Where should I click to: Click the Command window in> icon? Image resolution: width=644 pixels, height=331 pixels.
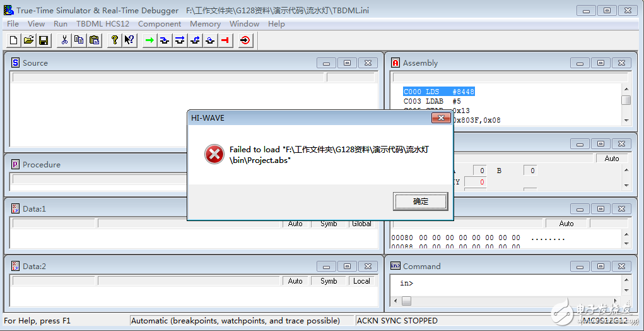[x=395, y=266]
